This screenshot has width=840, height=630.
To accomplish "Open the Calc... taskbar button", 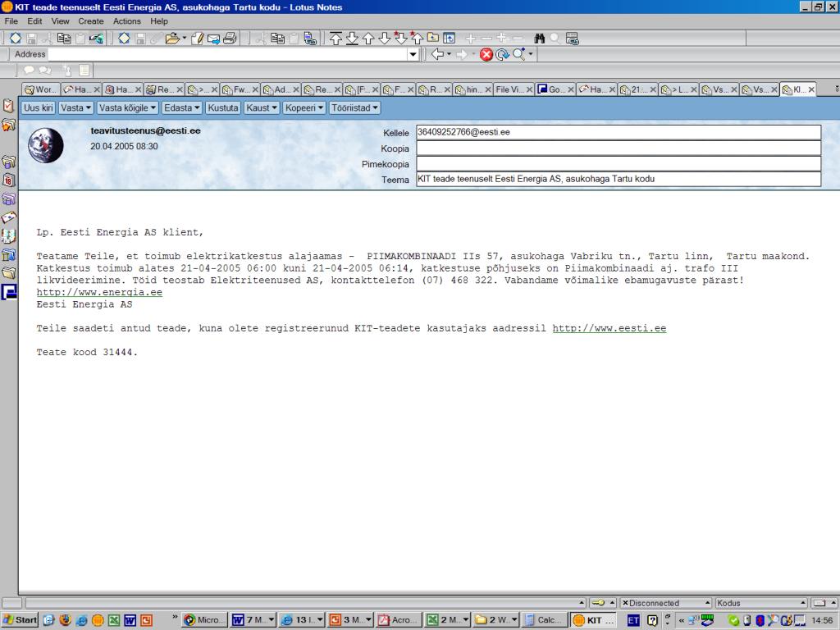I will [x=545, y=620].
